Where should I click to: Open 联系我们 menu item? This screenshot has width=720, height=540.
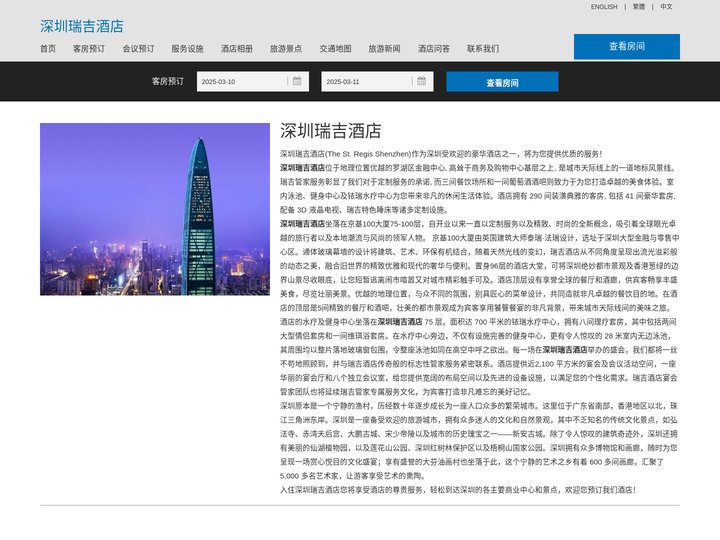tap(483, 49)
